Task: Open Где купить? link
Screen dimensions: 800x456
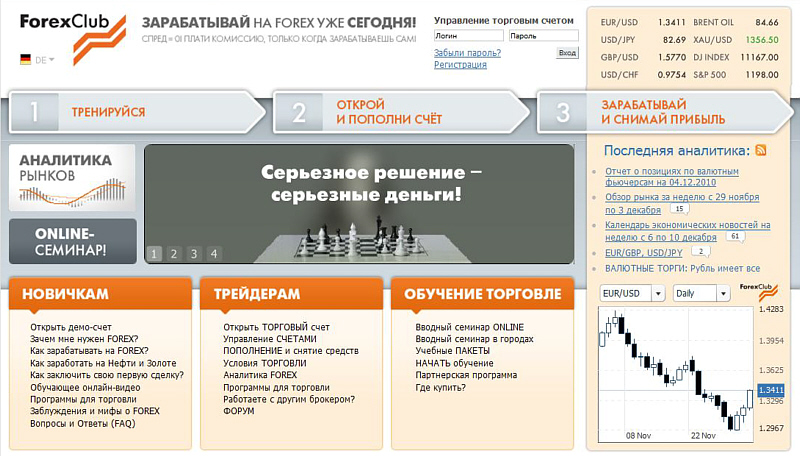Action: (x=440, y=387)
